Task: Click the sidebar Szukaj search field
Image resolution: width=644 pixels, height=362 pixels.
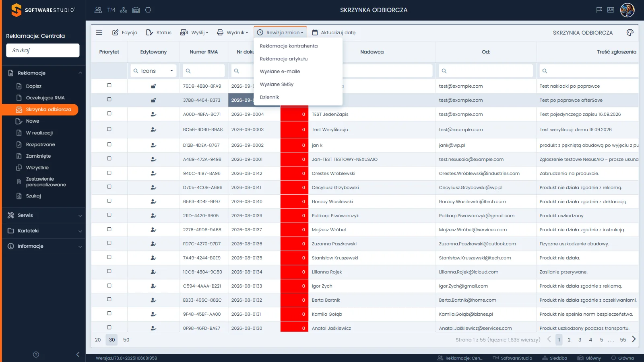Action: (43, 50)
